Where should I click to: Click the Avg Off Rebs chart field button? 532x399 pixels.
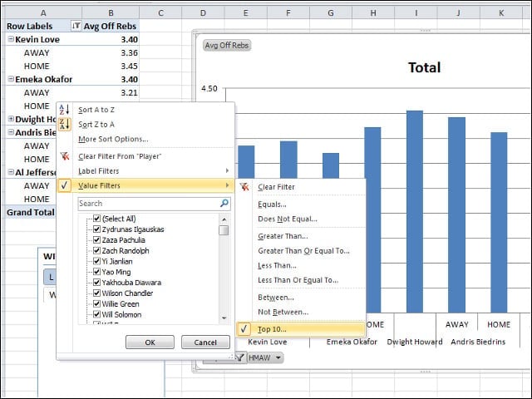[x=227, y=45]
